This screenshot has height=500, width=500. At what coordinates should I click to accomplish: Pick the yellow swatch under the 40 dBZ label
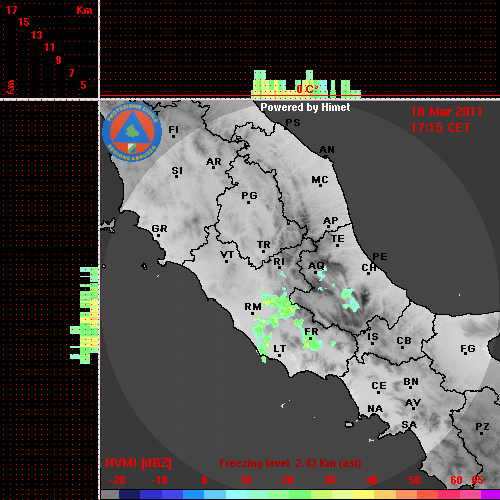click(x=363, y=494)
